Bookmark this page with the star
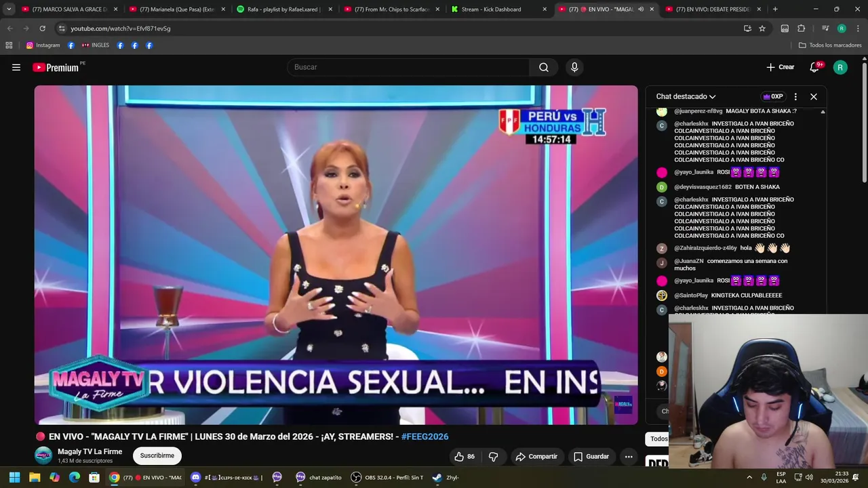The image size is (868, 488). [762, 28]
